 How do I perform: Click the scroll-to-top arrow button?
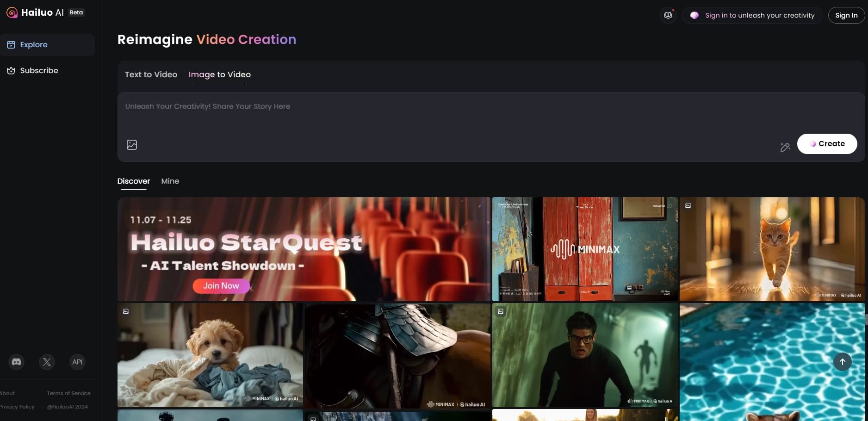843,362
